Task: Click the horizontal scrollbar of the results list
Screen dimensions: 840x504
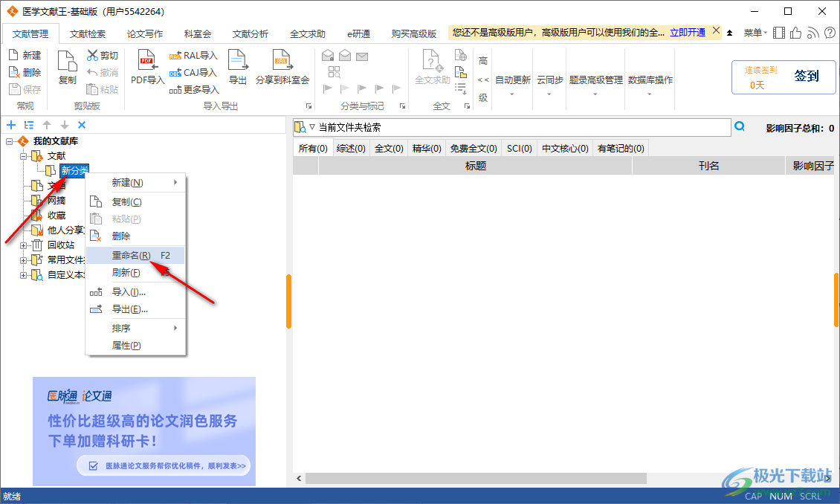Action: pos(476,478)
